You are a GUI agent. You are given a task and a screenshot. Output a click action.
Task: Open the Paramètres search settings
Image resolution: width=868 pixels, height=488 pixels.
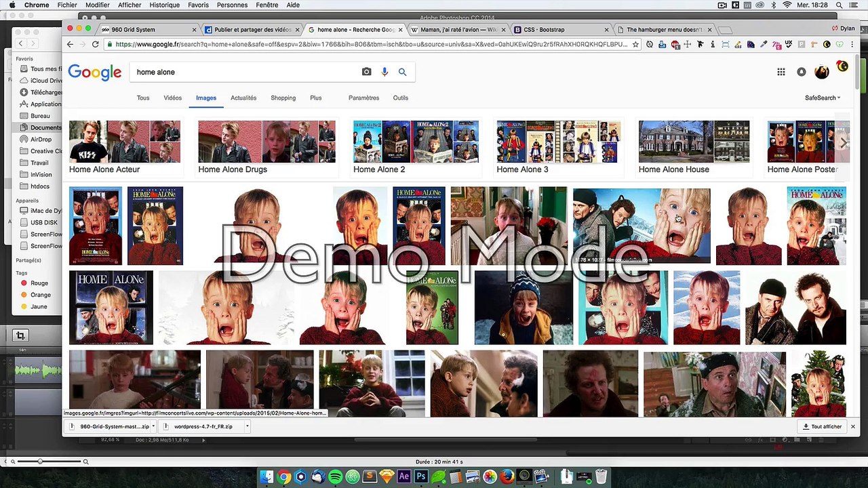364,98
